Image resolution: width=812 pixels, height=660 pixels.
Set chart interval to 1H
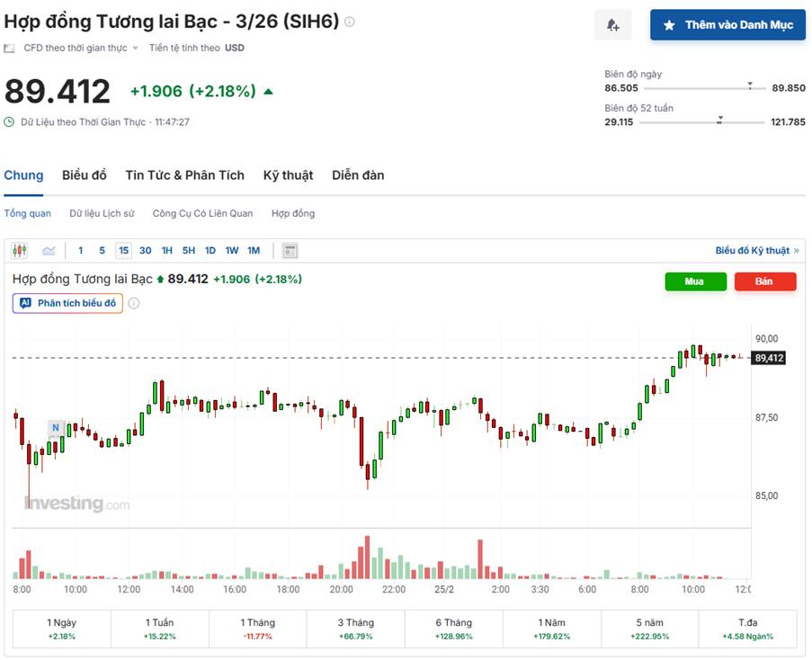[166, 251]
